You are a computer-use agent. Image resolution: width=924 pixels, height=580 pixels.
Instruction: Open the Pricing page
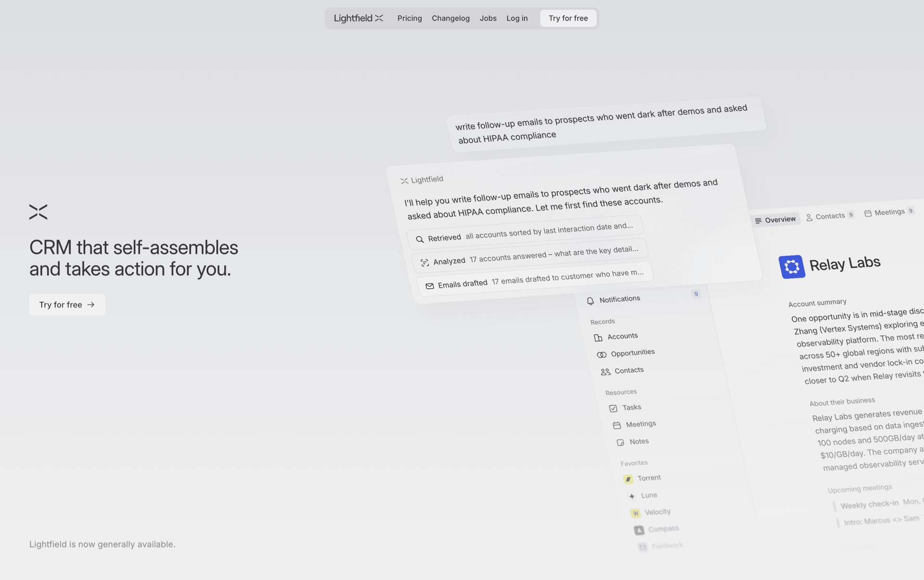point(410,18)
